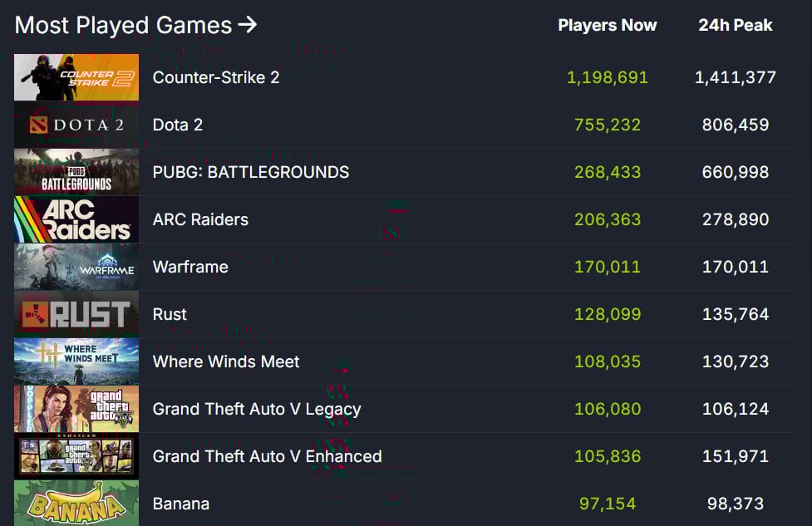Image resolution: width=812 pixels, height=526 pixels.
Task: Select the Where Winds Meet title
Action: pyautogui.click(x=226, y=361)
